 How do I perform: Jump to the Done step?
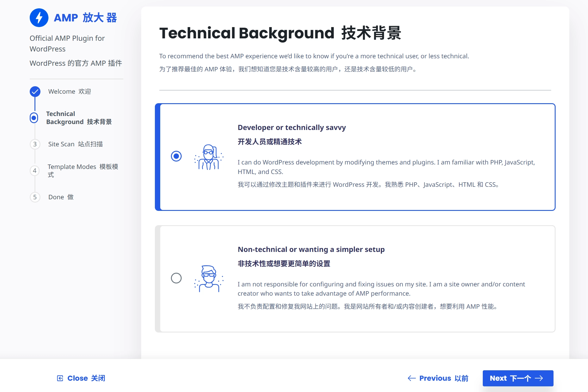(x=61, y=197)
